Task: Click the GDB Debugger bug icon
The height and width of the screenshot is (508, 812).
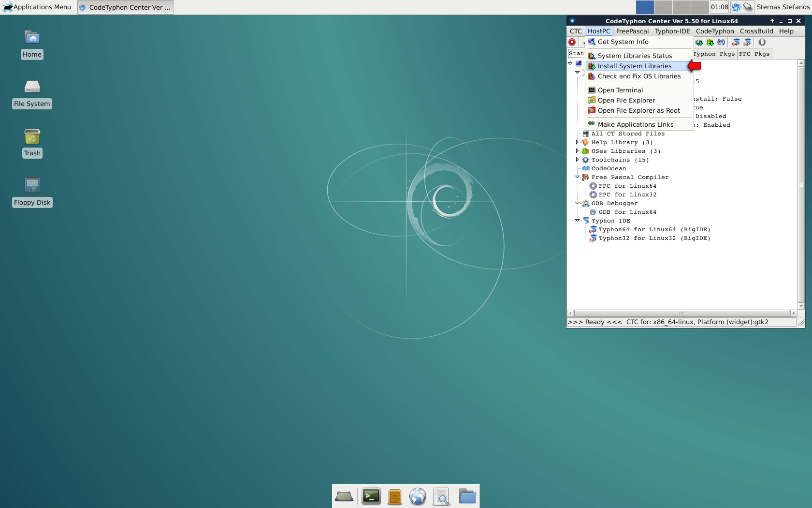Action: (x=585, y=203)
